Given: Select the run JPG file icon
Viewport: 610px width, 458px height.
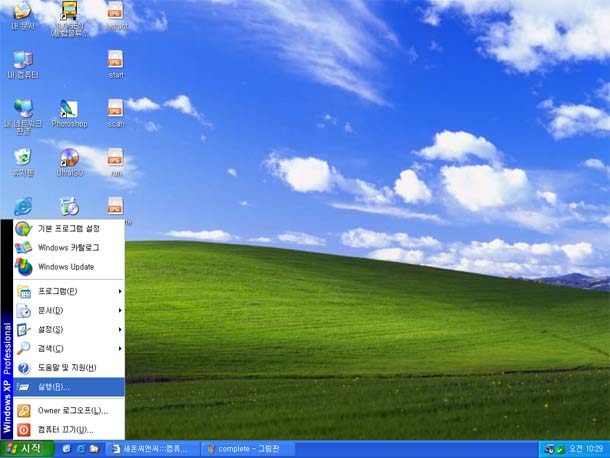Looking at the screenshot, I should (116, 162).
